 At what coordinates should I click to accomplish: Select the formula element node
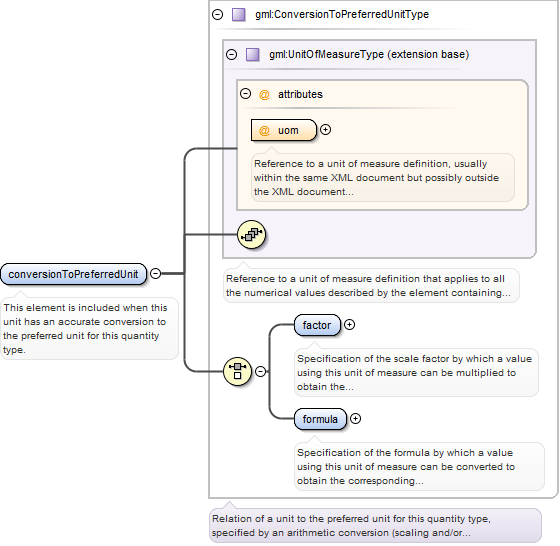320,419
